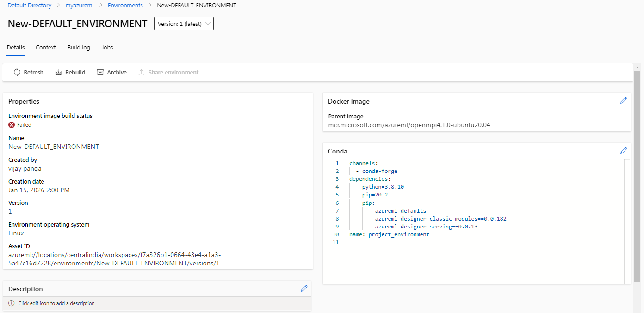Image resolution: width=644 pixels, height=313 pixels.
Task: Open the Version: 1 (latest) dropdown
Action: tap(184, 24)
